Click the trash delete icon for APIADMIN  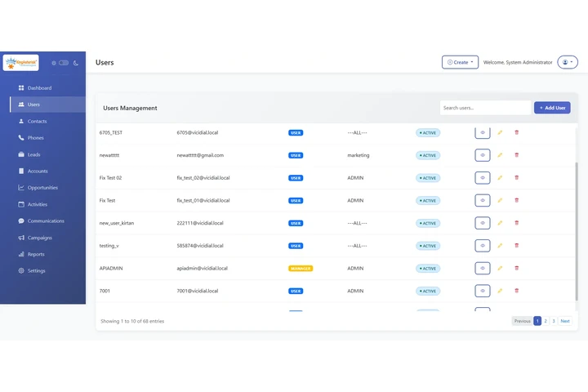click(x=516, y=268)
